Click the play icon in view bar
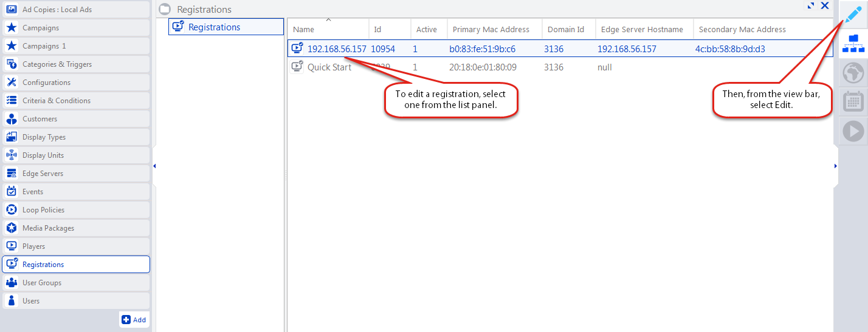The image size is (868, 332). tap(853, 131)
